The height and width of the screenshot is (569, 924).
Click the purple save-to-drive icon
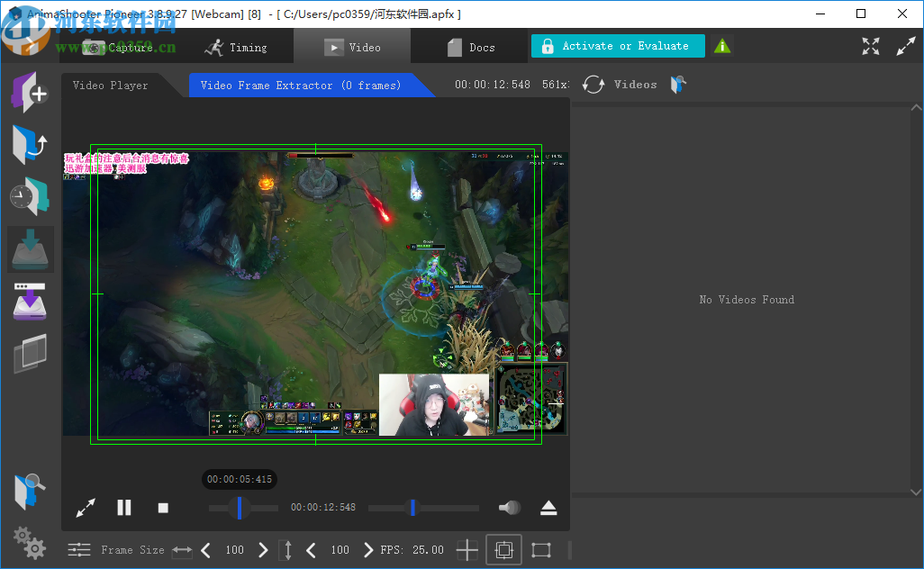31,302
